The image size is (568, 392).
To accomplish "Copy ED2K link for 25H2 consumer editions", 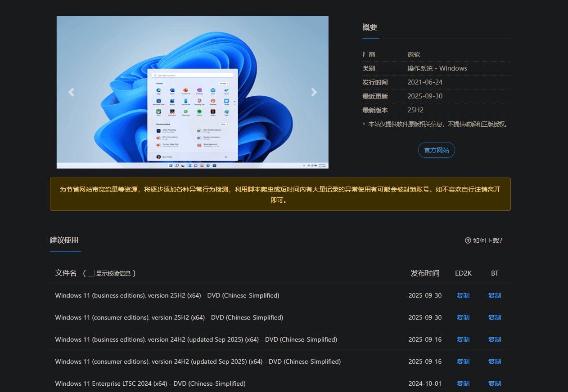I will click(463, 317).
